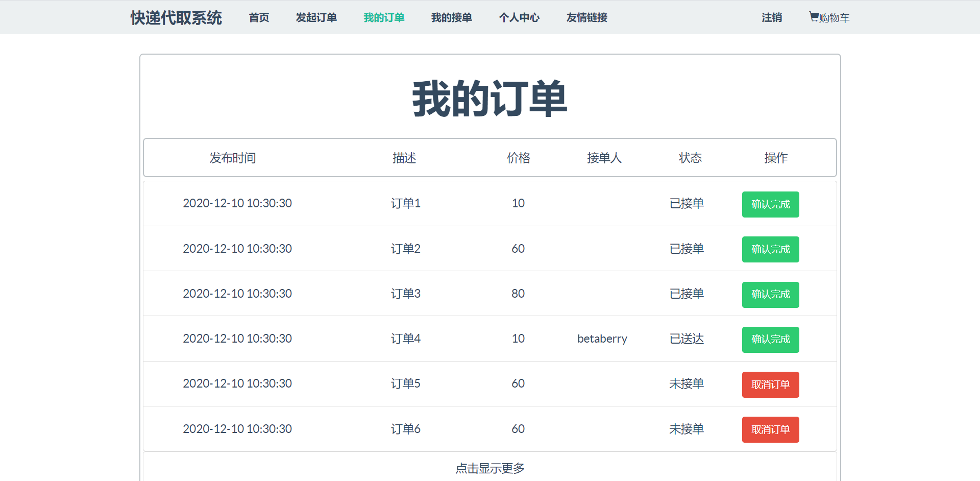Navigate to 个人中心
Screen dimensions: 980x481
[x=519, y=17]
